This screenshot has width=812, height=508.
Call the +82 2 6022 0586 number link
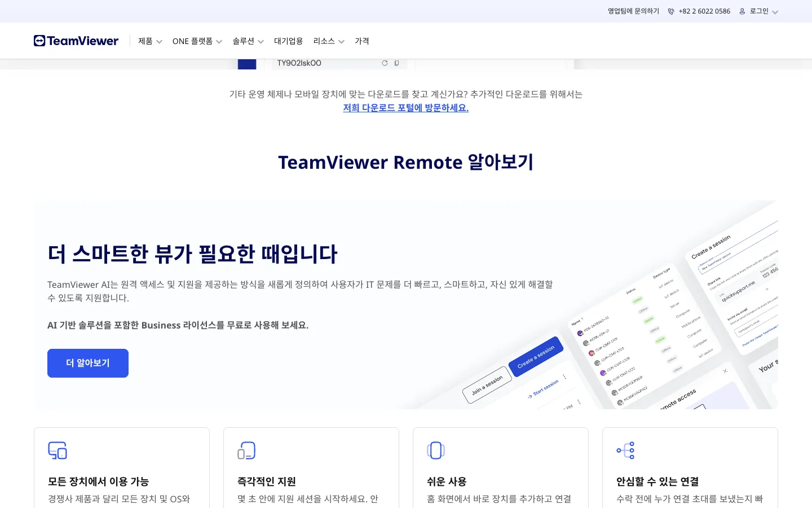(704, 11)
